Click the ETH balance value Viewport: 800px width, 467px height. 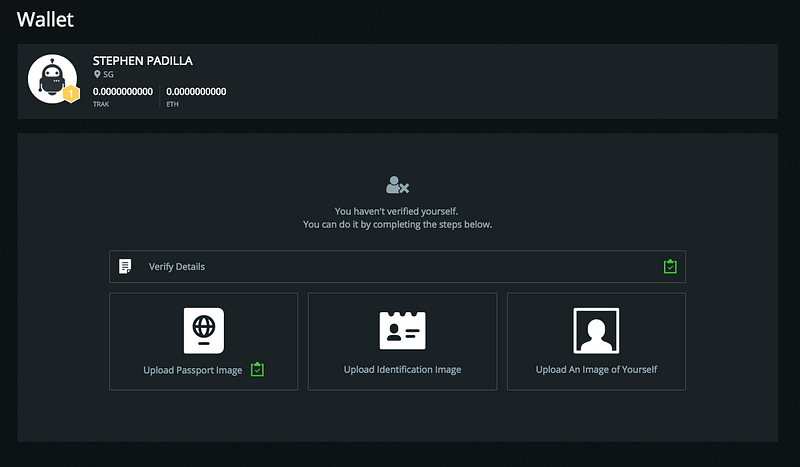click(196, 91)
